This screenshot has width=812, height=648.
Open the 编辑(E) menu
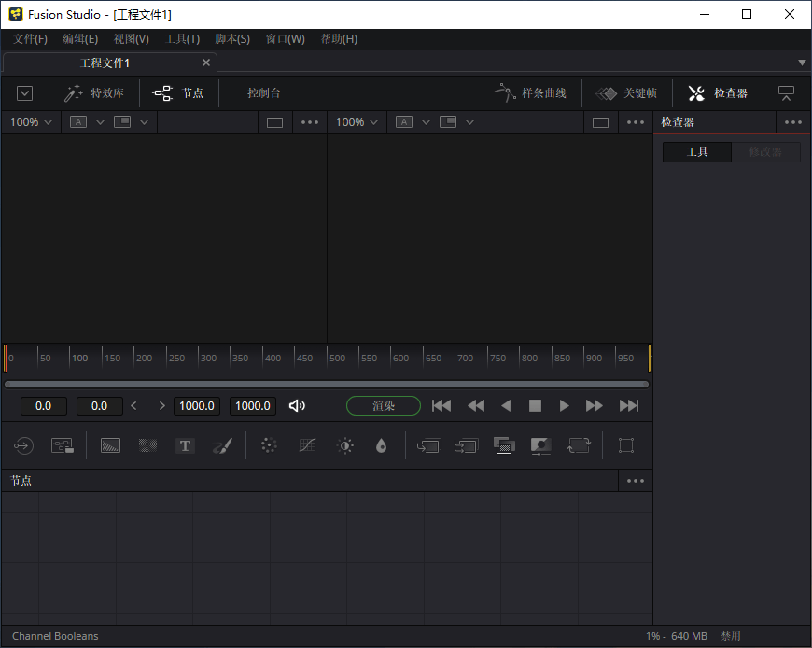click(80, 39)
